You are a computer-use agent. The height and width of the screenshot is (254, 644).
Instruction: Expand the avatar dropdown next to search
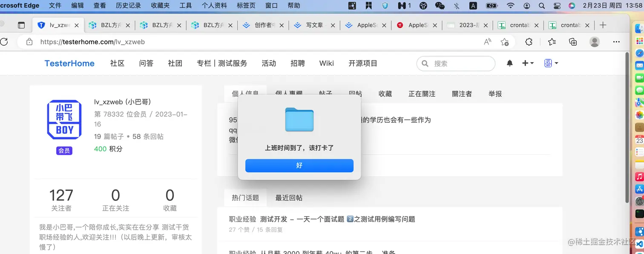click(x=551, y=63)
